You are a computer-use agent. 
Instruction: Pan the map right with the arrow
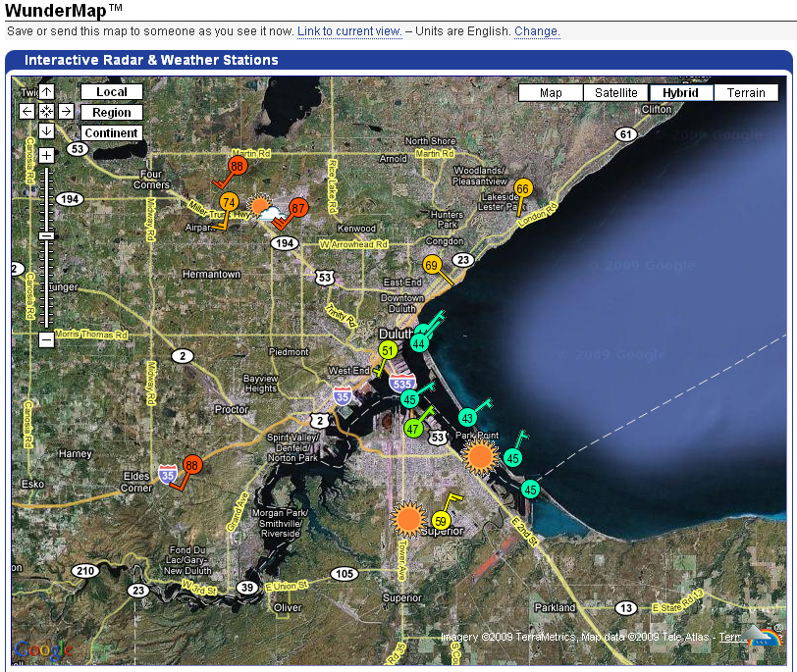[66, 111]
